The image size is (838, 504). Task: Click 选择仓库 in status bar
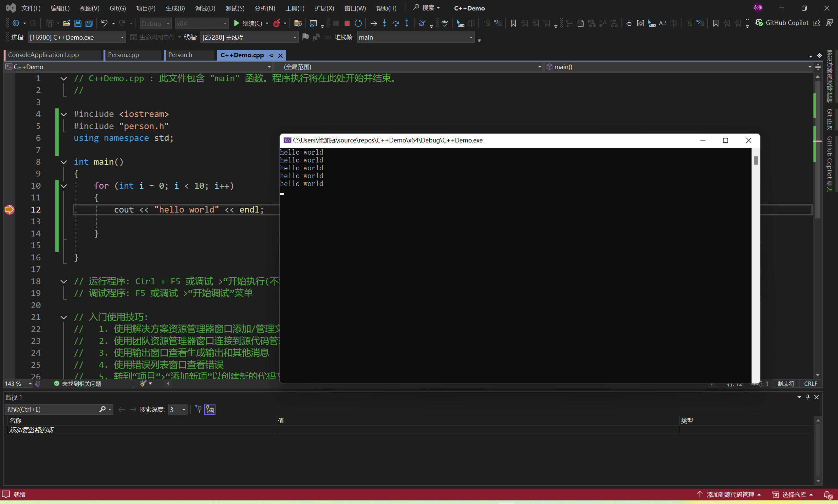tap(792, 495)
